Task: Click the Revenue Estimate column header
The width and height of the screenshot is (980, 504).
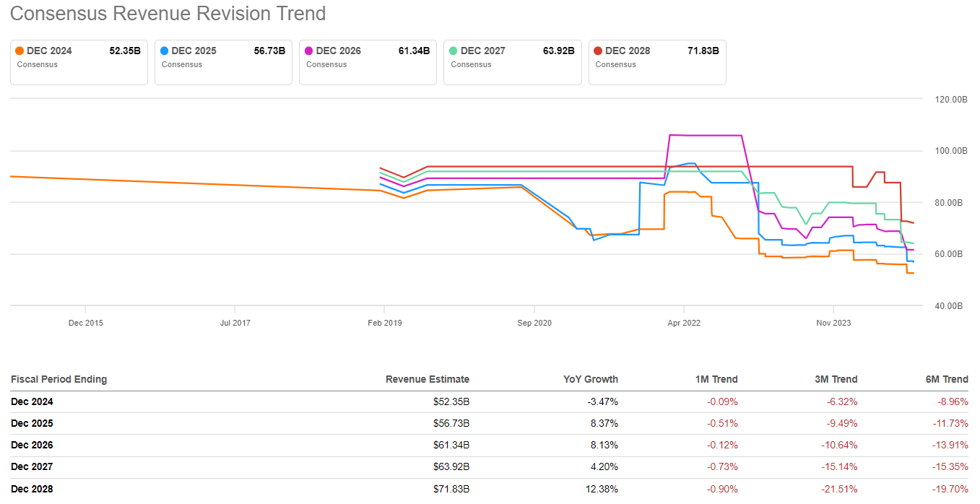Action: [427, 379]
